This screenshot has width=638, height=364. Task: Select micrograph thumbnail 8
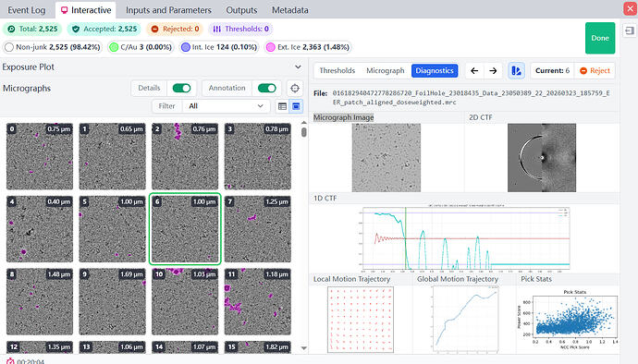(x=40, y=302)
